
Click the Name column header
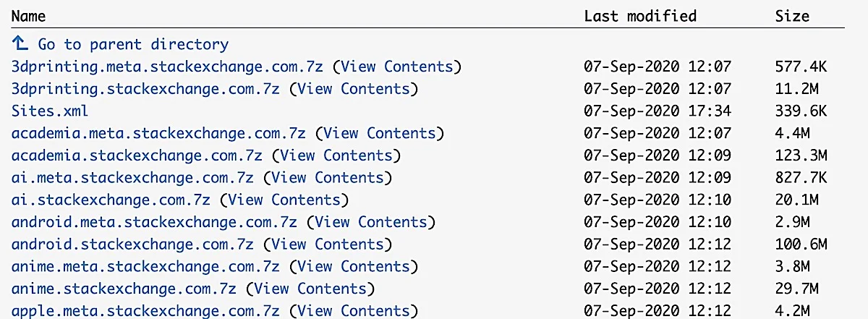coord(28,16)
